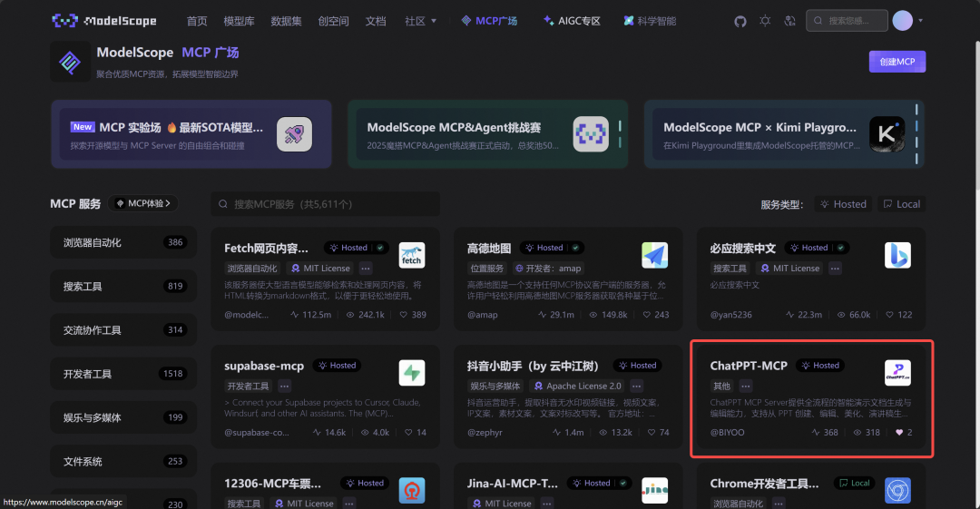The height and width of the screenshot is (509, 980).
Task: Focus the header search box
Action: pos(847,21)
